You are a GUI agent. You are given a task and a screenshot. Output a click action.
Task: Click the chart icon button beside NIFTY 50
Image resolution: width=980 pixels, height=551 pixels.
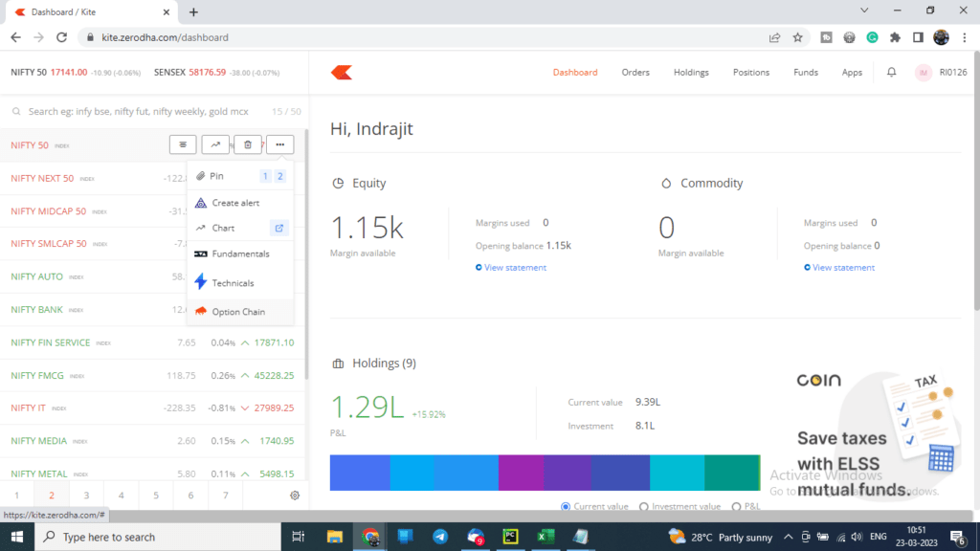pyautogui.click(x=215, y=145)
